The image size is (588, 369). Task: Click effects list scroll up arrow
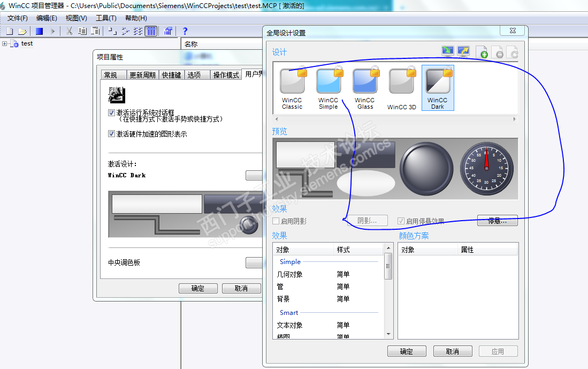(x=388, y=248)
